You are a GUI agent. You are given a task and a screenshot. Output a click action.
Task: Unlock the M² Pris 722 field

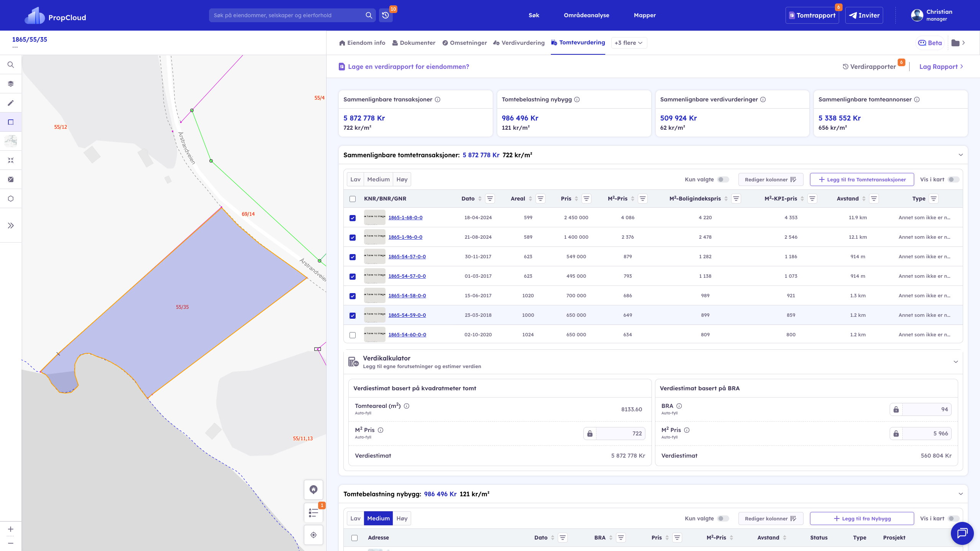tap(590, 434)
